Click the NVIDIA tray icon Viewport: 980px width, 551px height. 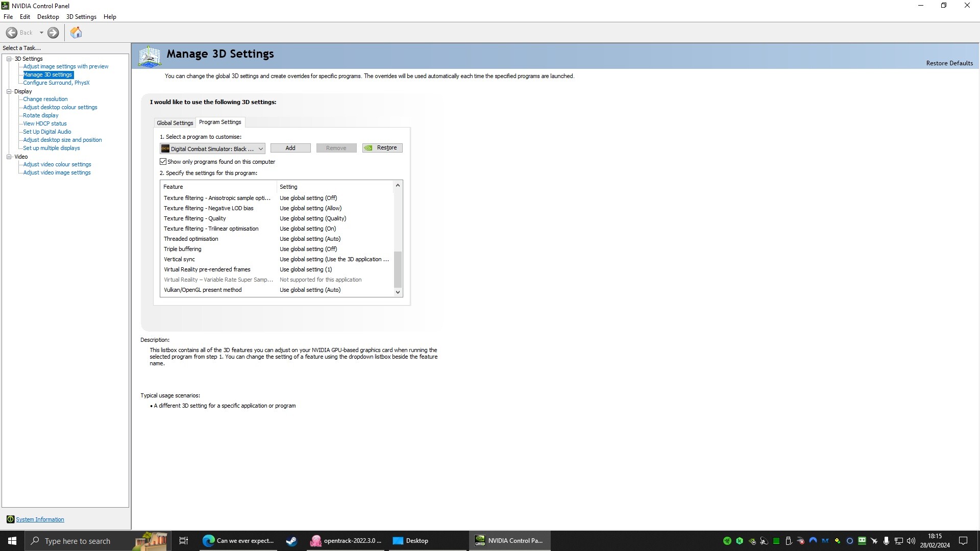coord(752,541)
